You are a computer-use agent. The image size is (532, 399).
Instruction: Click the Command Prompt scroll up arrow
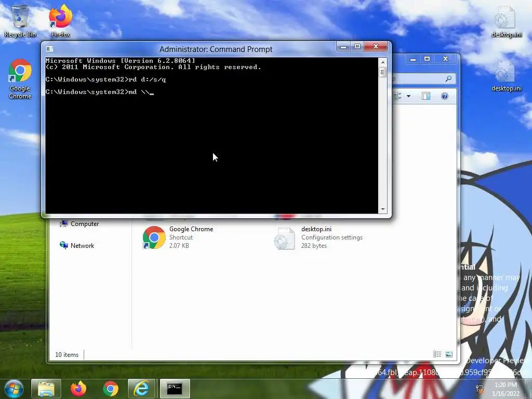pos(383,62)
